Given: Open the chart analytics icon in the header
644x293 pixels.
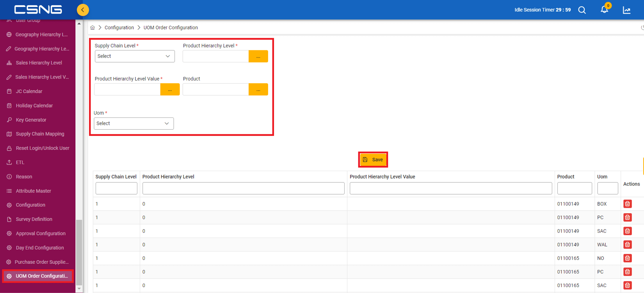Looking at the screenshot, I should point(627,10).
